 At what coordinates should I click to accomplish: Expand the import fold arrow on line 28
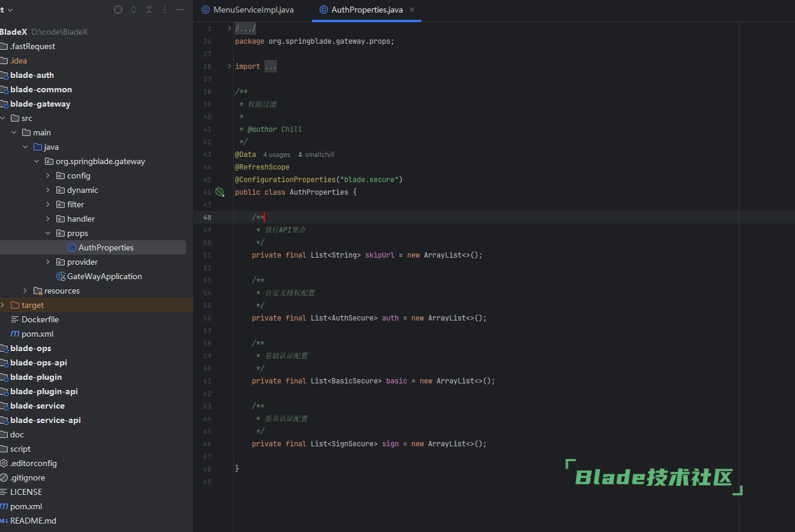(230, 66)
